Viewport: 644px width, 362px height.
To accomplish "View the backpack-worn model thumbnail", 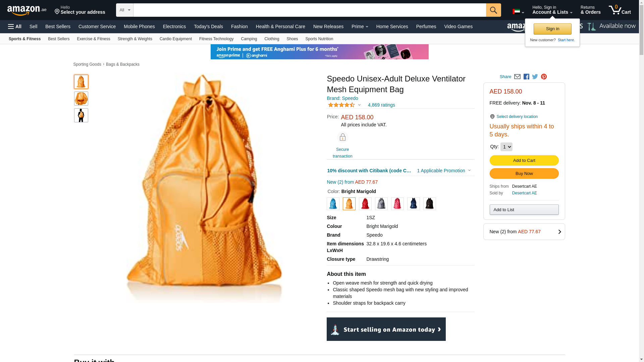I will tap(81, 115).
